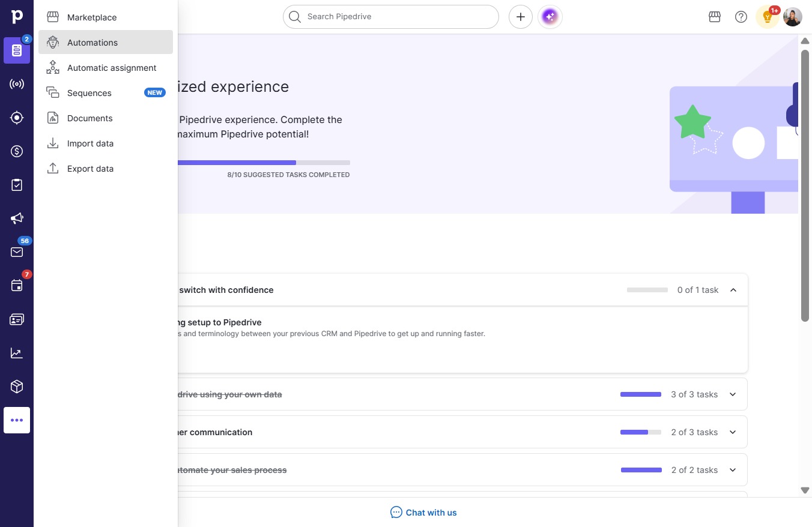Expand the '2 of 2 tasks' sales process section
The height and width of the screenshot is (527, 812).
(x=733, y=470)
